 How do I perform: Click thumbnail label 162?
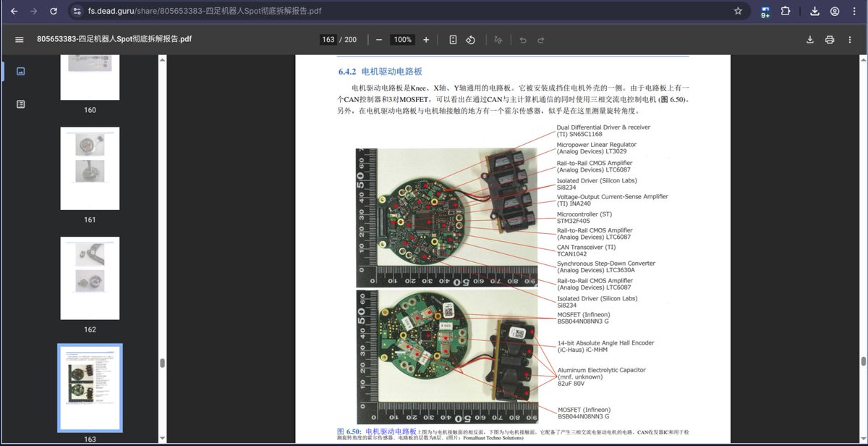90,329
